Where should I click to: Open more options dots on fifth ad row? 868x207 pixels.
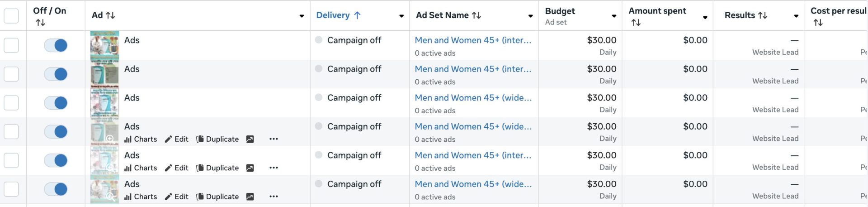[274, 168]
